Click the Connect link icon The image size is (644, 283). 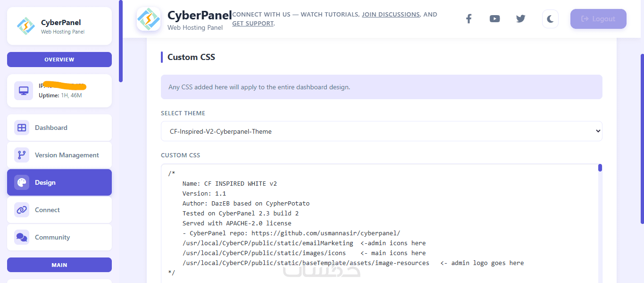click(x=22, y=210)
